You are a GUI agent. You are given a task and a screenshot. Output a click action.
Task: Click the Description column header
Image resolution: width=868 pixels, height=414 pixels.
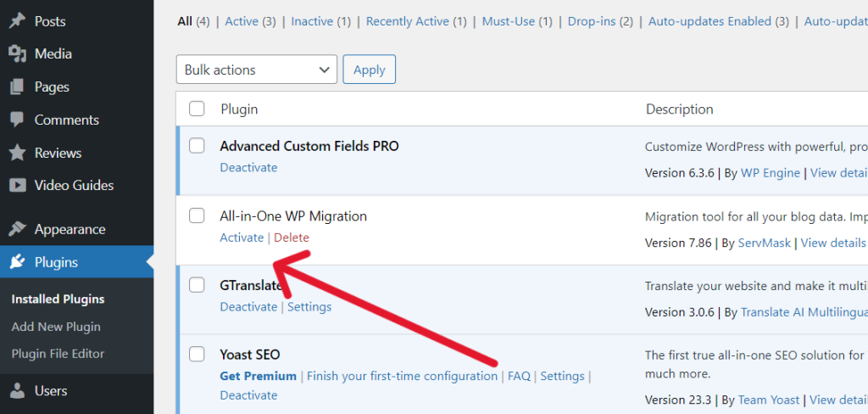click(x=680, y=109)
